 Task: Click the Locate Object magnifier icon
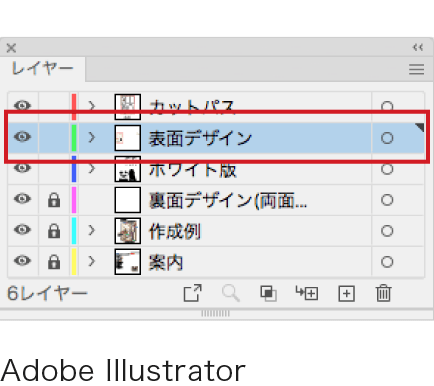(231, 293)
